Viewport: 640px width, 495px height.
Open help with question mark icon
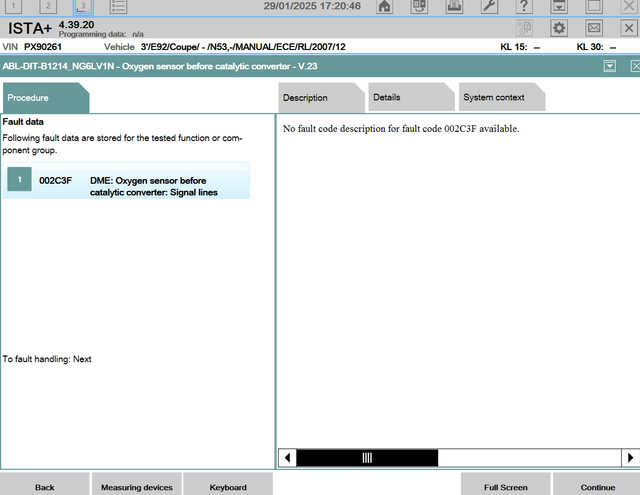pos(524,6)
